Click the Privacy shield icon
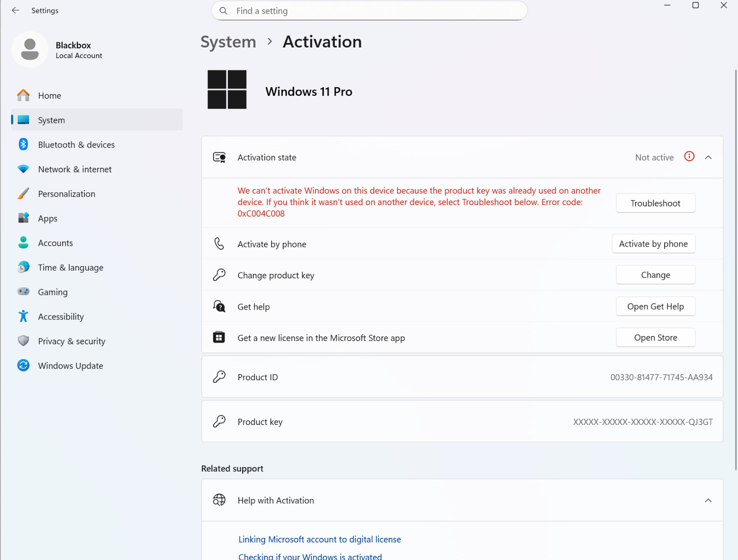This screenshot has height=560, width=738. coord(24,341)
